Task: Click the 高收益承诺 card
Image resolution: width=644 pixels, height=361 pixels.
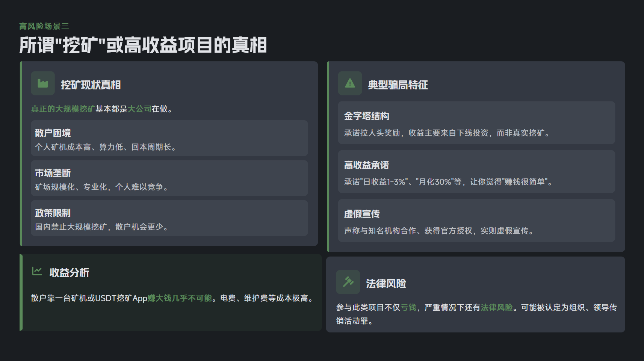Action: pos(476,172)
